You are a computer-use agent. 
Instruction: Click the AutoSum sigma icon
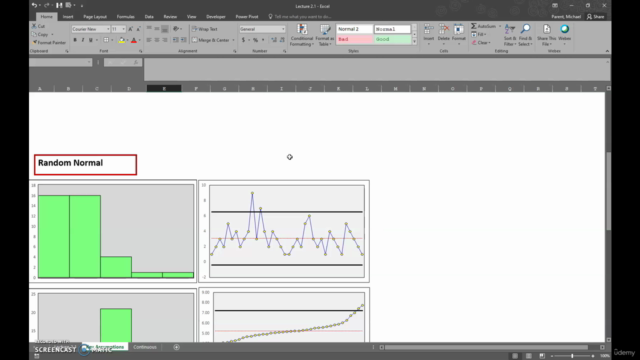[473, 26]
